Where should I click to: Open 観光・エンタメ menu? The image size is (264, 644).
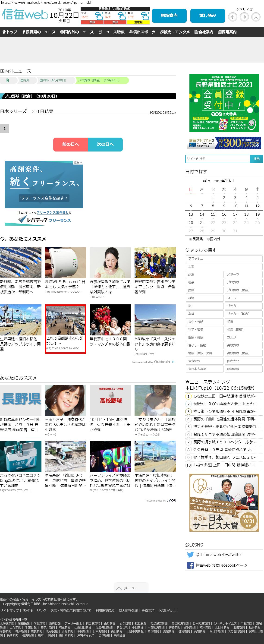[x=175, y=32]
